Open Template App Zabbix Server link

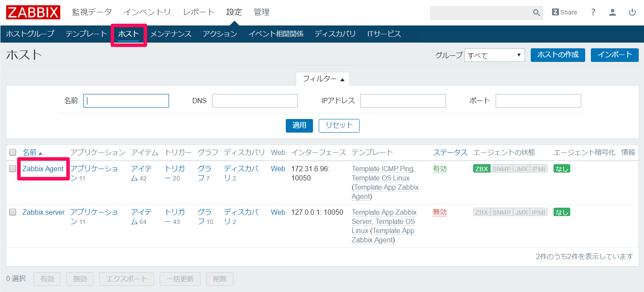pyautogui.click(x=384, y=216)
